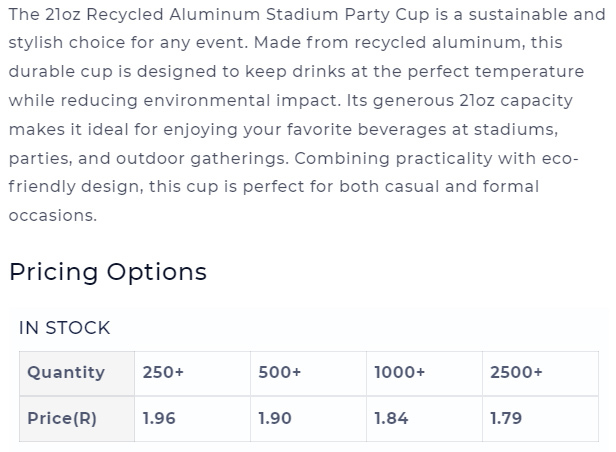This screenshot has height=452, width=616.
Task: Click 'makes it ideal for enjoying' text
Action: pos(123,130)
